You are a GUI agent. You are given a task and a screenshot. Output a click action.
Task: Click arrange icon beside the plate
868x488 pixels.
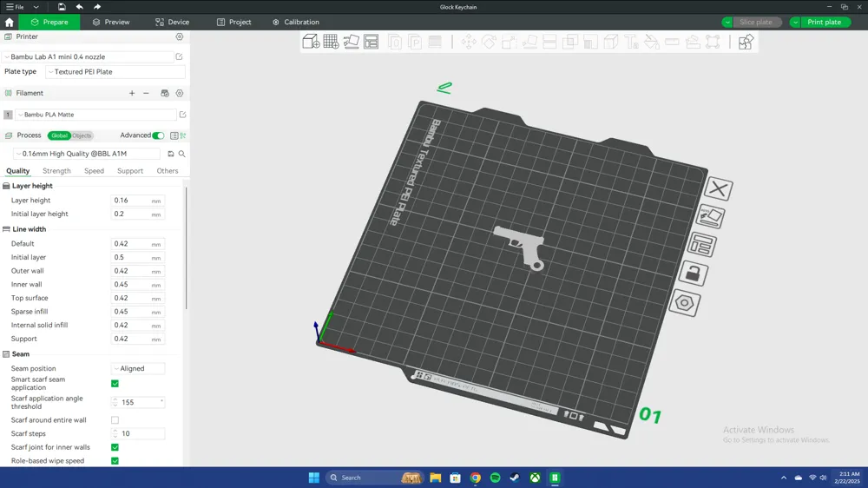[x=702, y=244]
